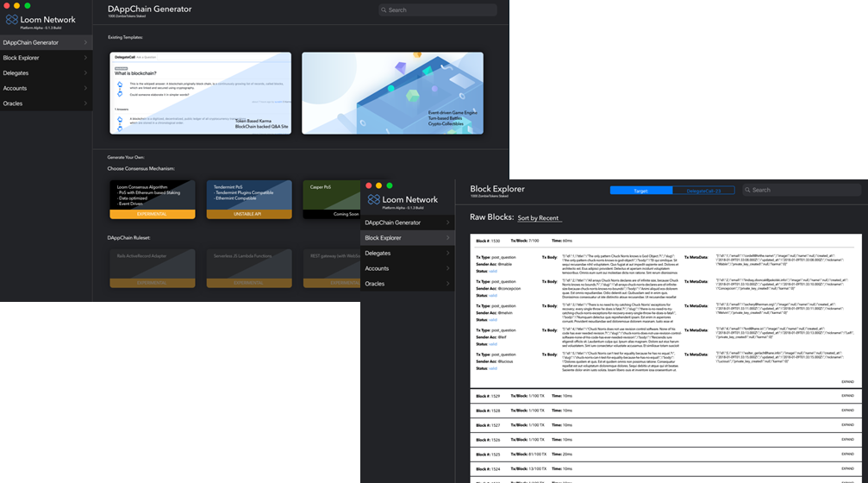The height and width of the screenshot is (483, 868).
Task: Choose the Loom Consensus Algorithm card
Action: pos(153,199)
